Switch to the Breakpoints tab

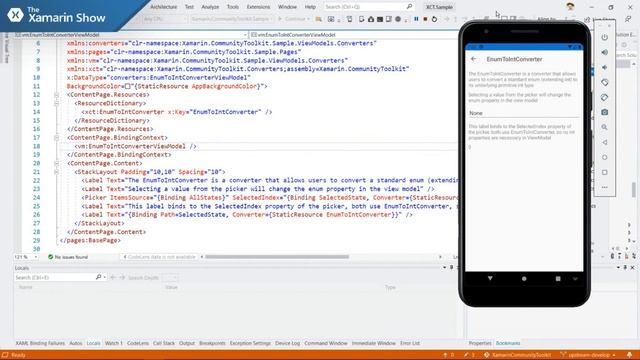[212, 343]
